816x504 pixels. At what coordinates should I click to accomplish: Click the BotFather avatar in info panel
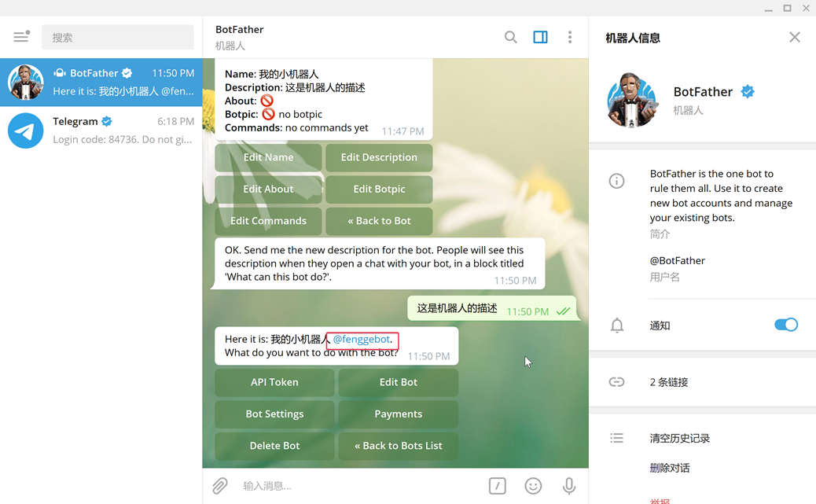632,100
